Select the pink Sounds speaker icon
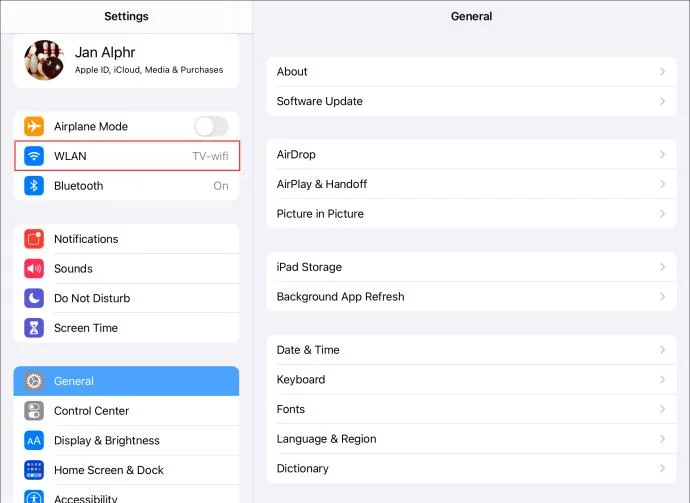The height and width of the screenshot is (503, 690). [x=34, y=268]
